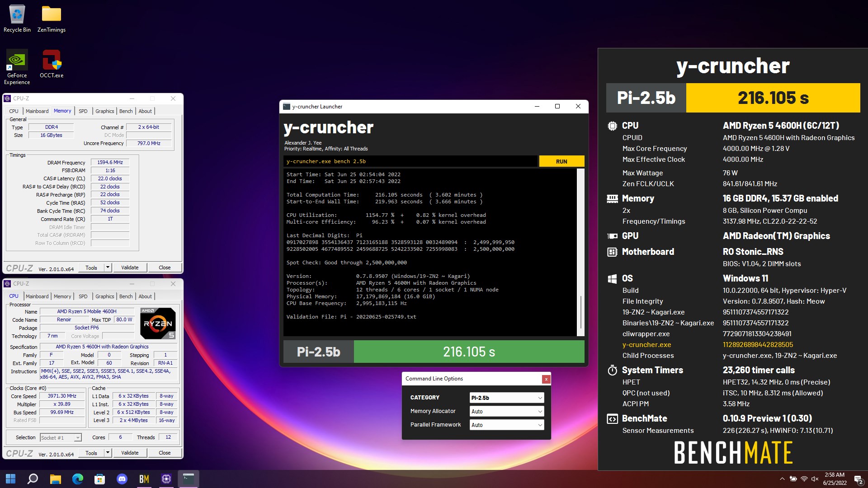Click Close button in upper CPU-Z window
868x488 pixels.
[165, 267]
